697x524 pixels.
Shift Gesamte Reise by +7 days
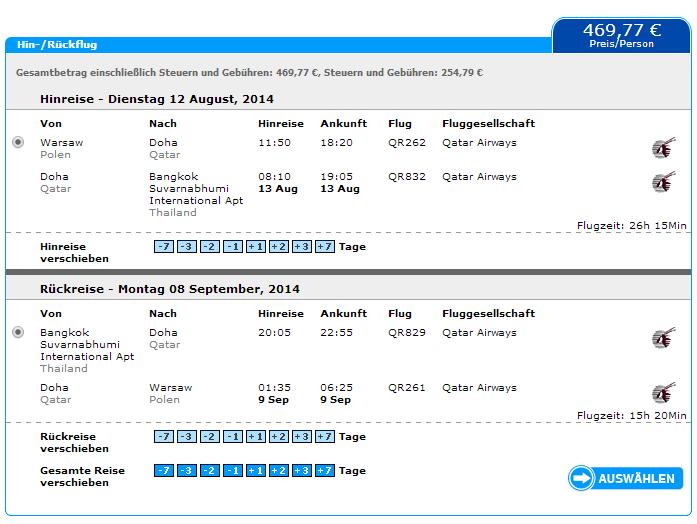(x=324, y=470)
